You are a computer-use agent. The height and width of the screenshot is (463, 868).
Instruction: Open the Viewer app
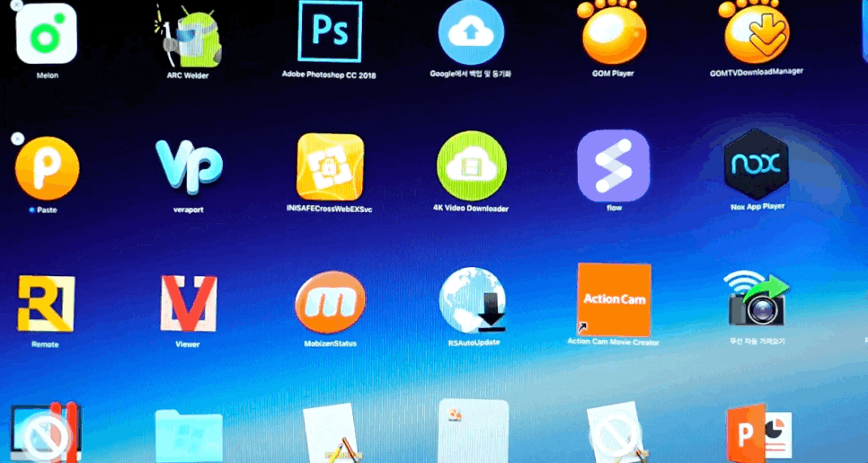click(189, 304)
